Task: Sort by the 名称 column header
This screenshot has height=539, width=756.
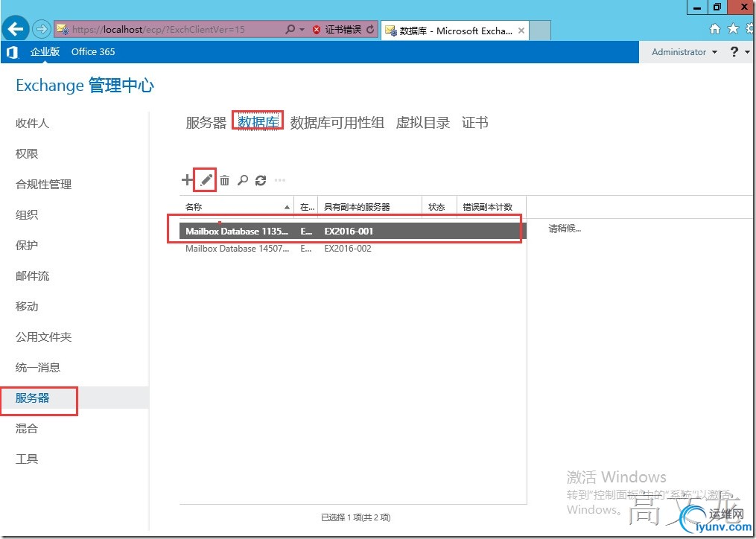Action: coord(237,207)
